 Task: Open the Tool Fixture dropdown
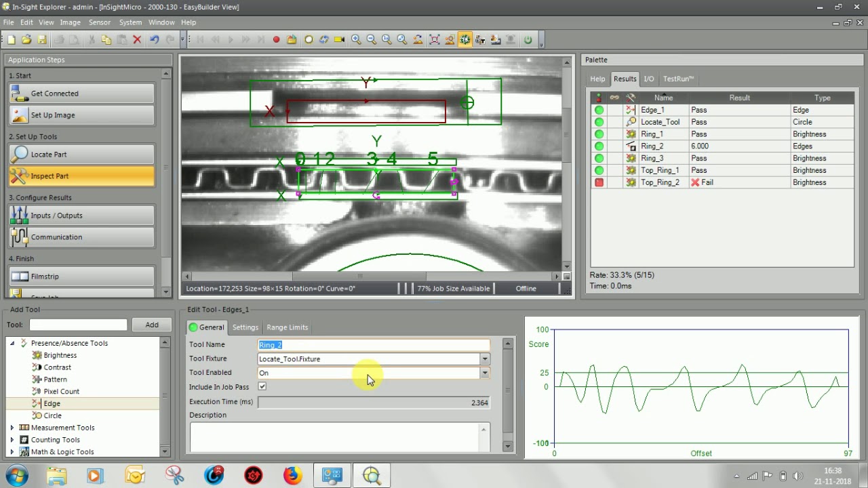click(x=484, y=359)
